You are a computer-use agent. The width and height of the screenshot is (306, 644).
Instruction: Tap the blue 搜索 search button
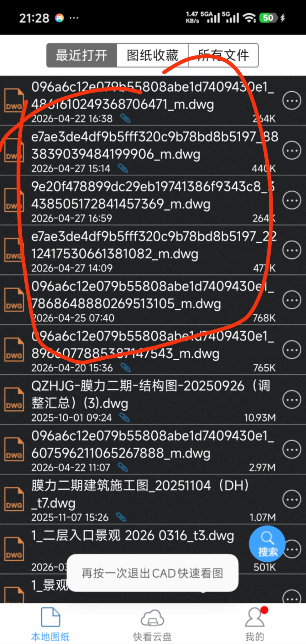tap(267, 544)
